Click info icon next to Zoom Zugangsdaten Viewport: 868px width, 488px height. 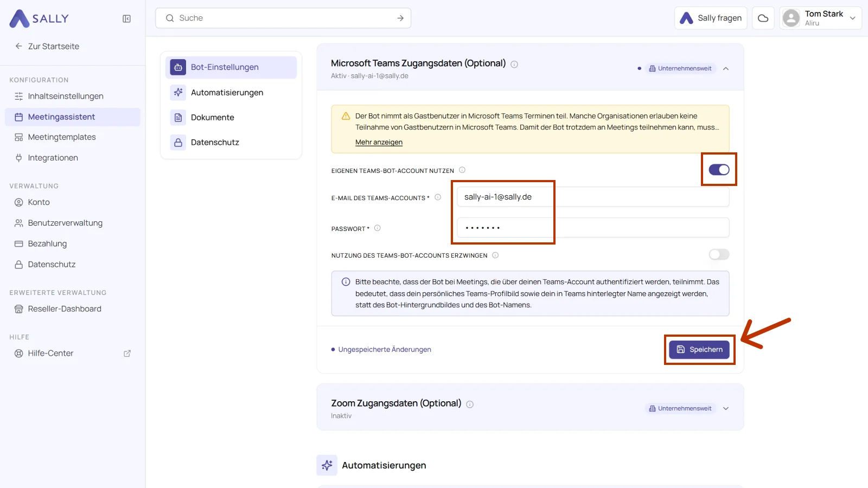(x=470, y=404)
